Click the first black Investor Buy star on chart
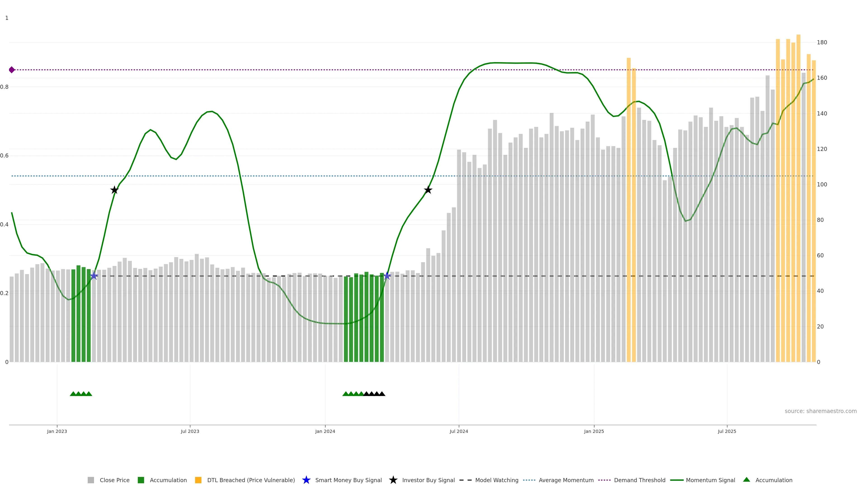The height and width of the screenshot is (488, 868). pos(114,190)
